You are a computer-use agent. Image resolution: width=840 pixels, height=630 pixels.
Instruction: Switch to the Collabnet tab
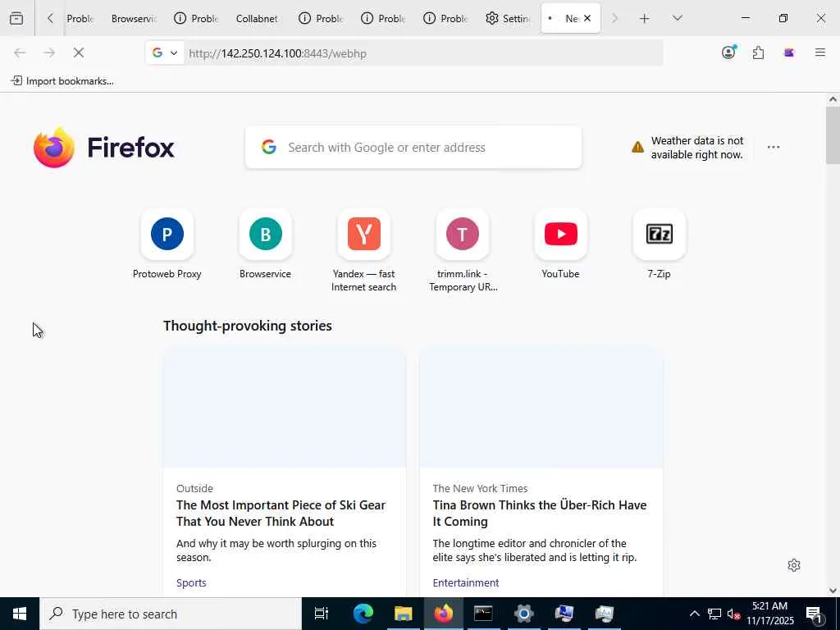(257, 18)
